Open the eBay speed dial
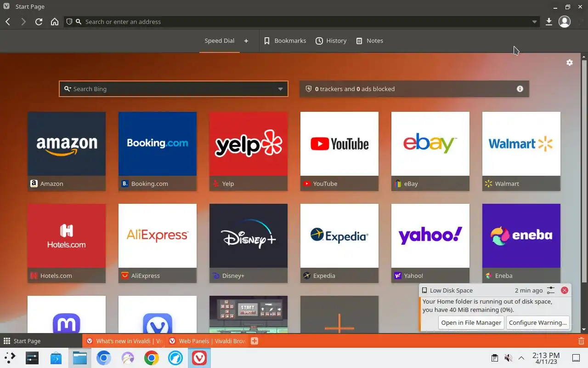The image size is (588, 368). tap(430, 151)
